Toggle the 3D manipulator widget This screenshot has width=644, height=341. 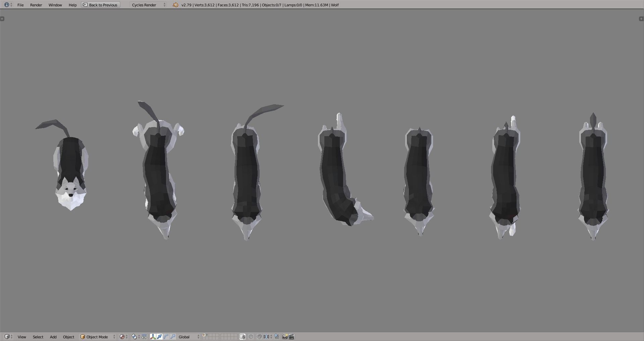click(x=153, y=337)
